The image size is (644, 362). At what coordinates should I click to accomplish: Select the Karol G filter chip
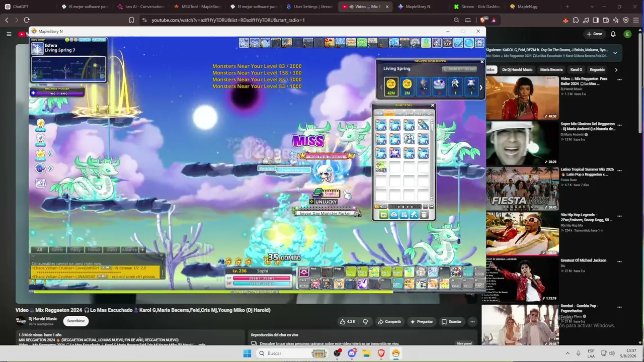click(x=576, y=69)
